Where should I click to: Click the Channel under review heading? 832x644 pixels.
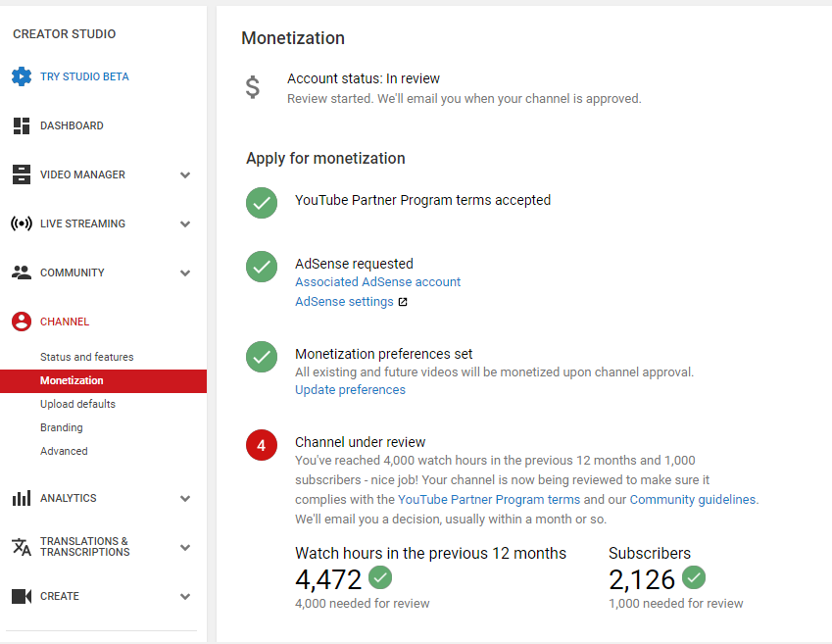point(361,442)
